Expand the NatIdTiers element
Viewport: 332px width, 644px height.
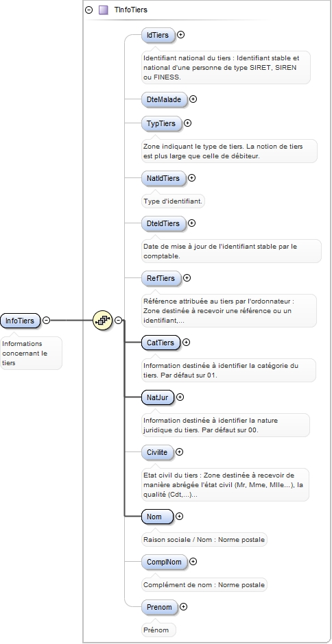(x=191, y=178)
